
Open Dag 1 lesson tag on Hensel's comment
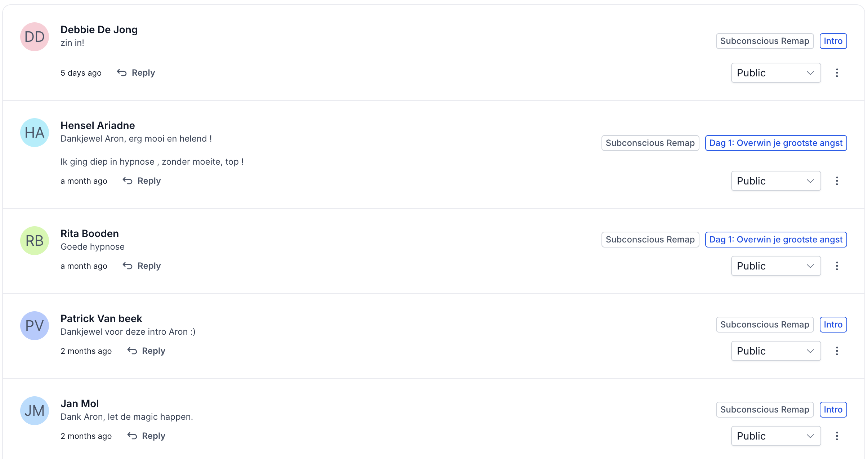(776, 143)
